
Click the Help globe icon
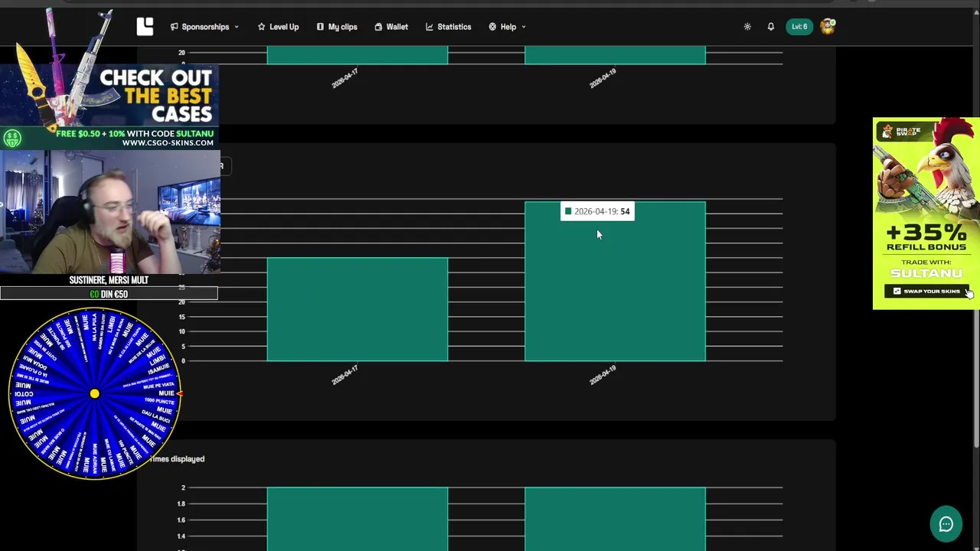point(492,27)
